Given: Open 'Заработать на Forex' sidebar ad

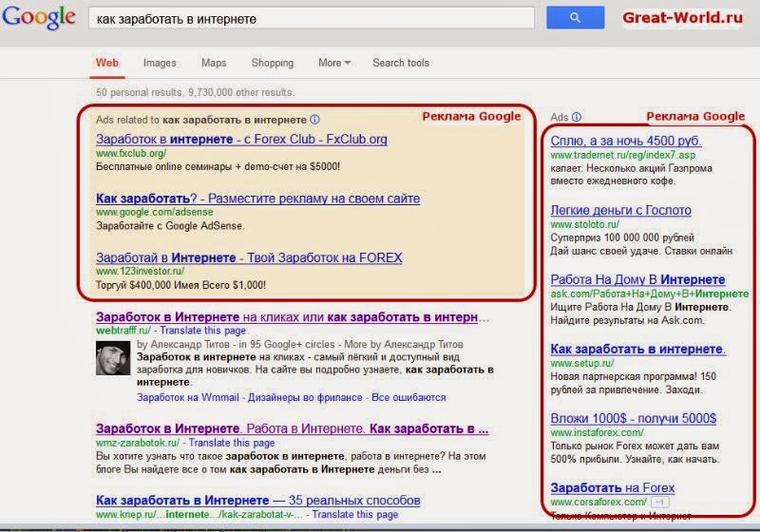Looking at the screenshot, I should 613,488.
